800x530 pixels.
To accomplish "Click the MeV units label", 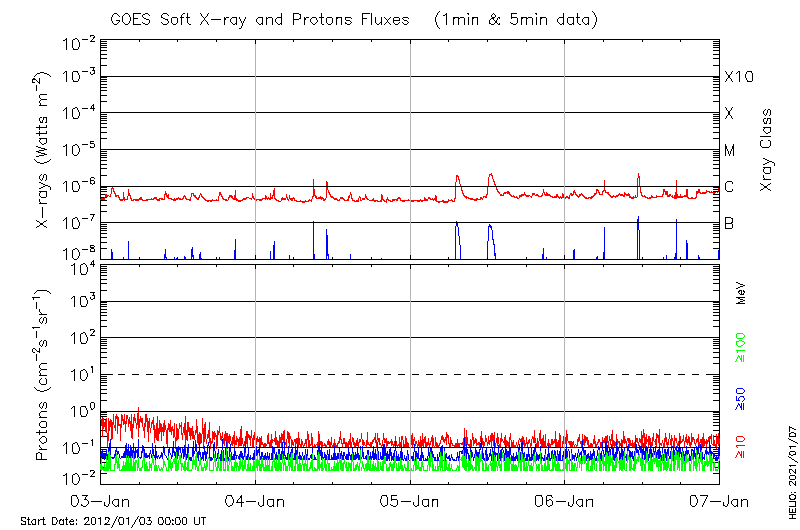I will pos(741,294).
